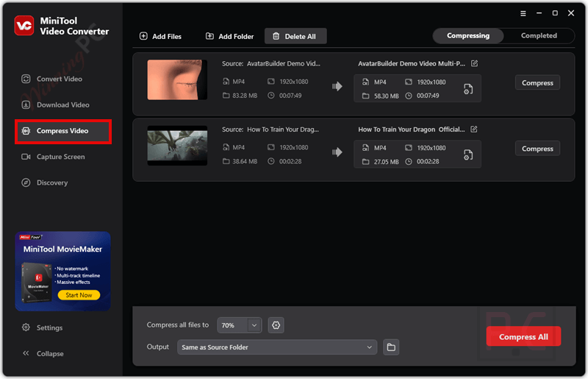Click the arrow icon in Dragon row
The height and width of the screenshot is (379, 588).
[x=337, y=152]
